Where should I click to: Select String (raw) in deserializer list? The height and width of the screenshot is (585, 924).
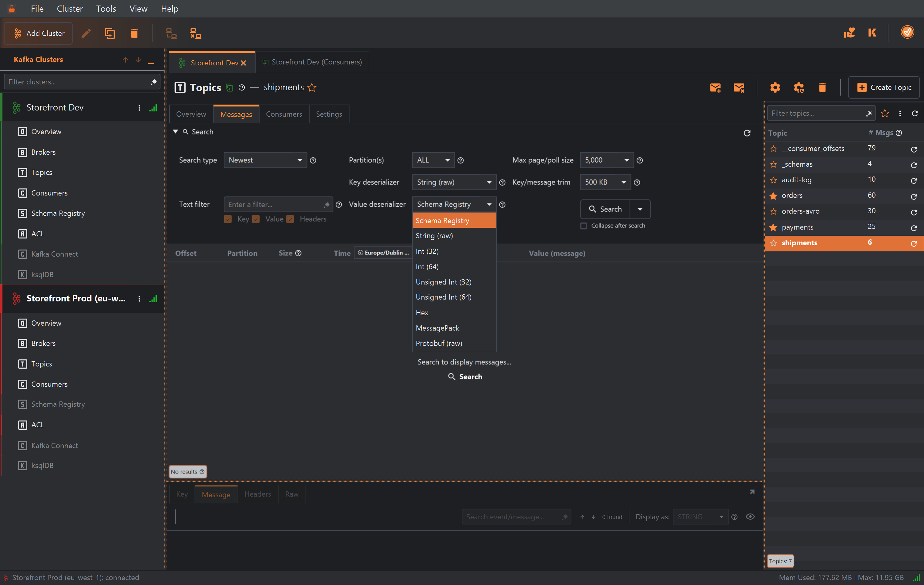[x=454, y=236]
